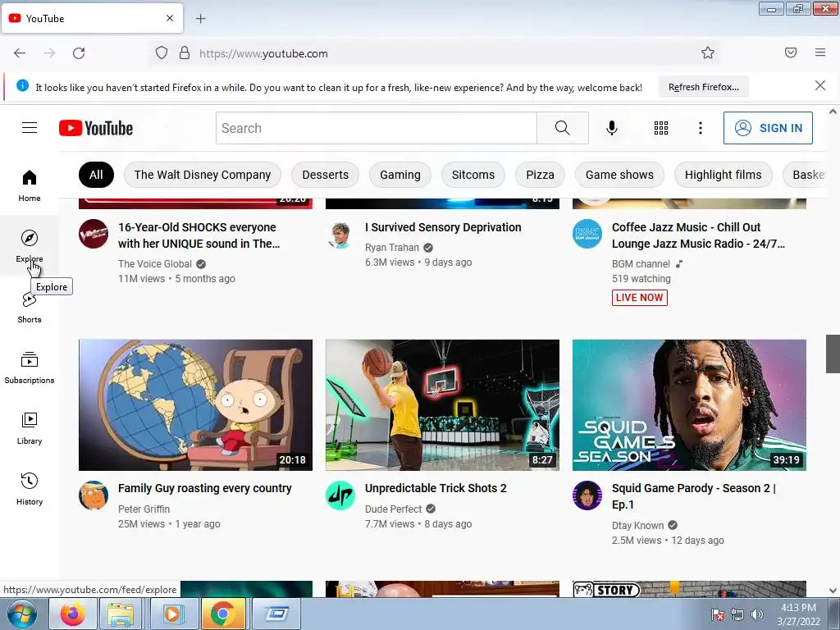Click the padlock site info icon
The width and height of the screenshot is (840, 630).
pos(185,53)
